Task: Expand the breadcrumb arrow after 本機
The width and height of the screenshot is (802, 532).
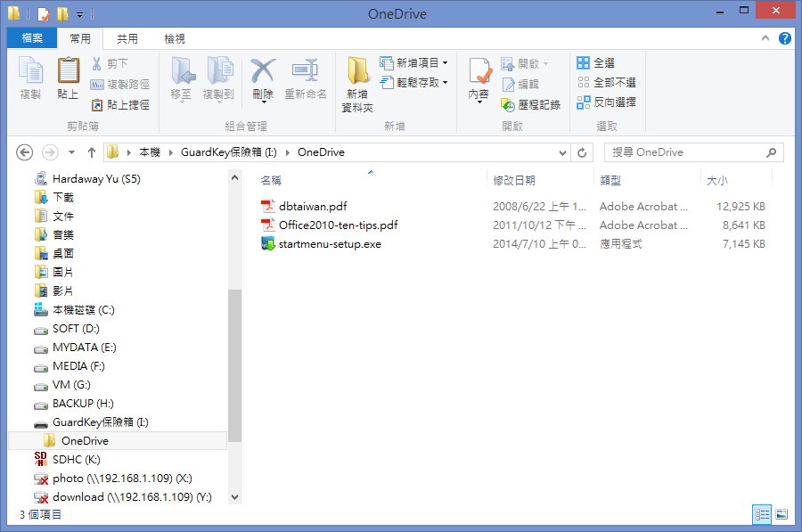Action: pyautogui.click(x=170, y=152)
